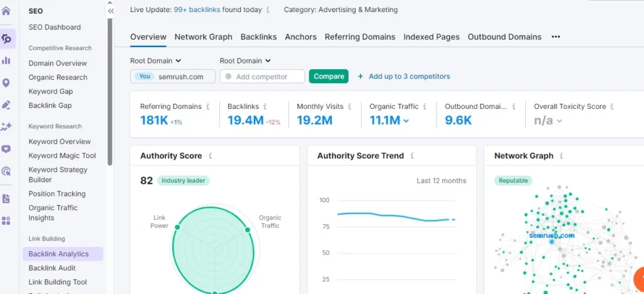Select the SEO toolkit icon in rail
The image size is (644, 294).
tap(6, 38)
